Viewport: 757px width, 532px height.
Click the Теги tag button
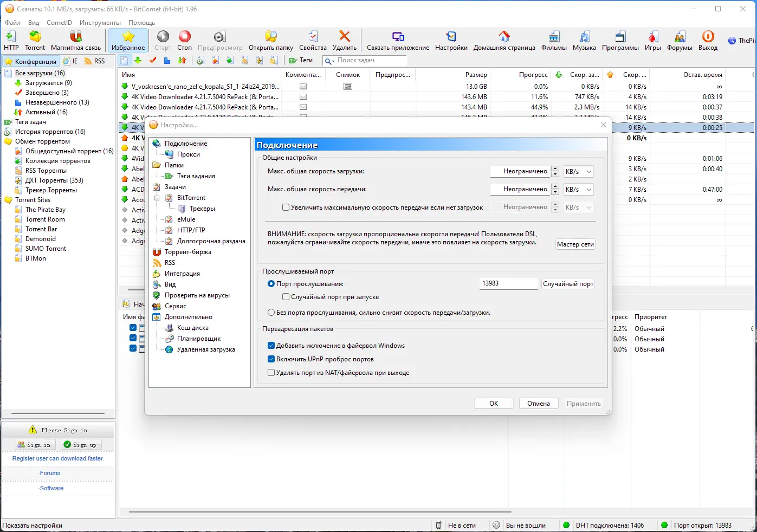[x=301, y=61]
